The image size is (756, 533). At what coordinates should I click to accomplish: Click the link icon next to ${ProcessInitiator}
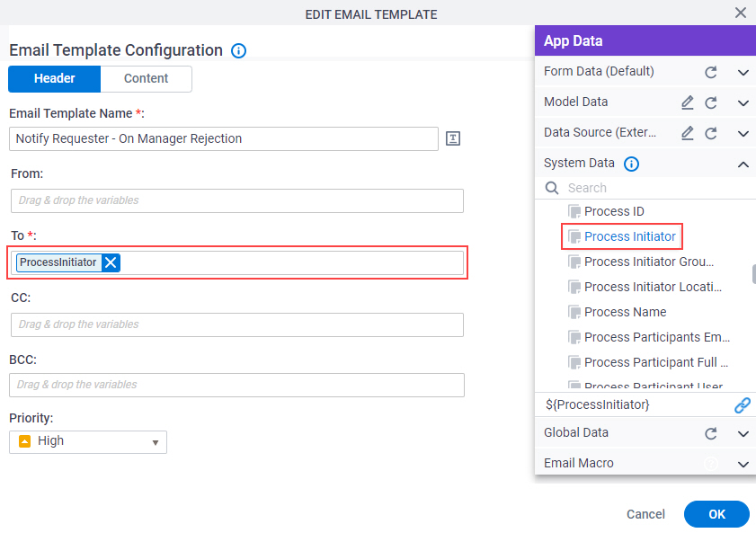coord(742,405)
